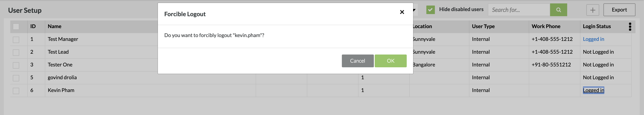644x115 pixels.
Task: Click the green search magnifier icon
Action: [x=558, y=10]
